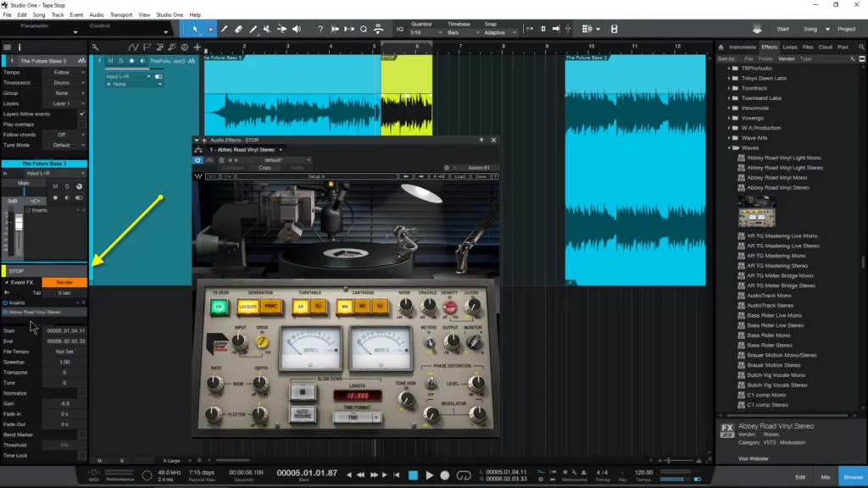Show automation with the curve icon

coord(133,47)
